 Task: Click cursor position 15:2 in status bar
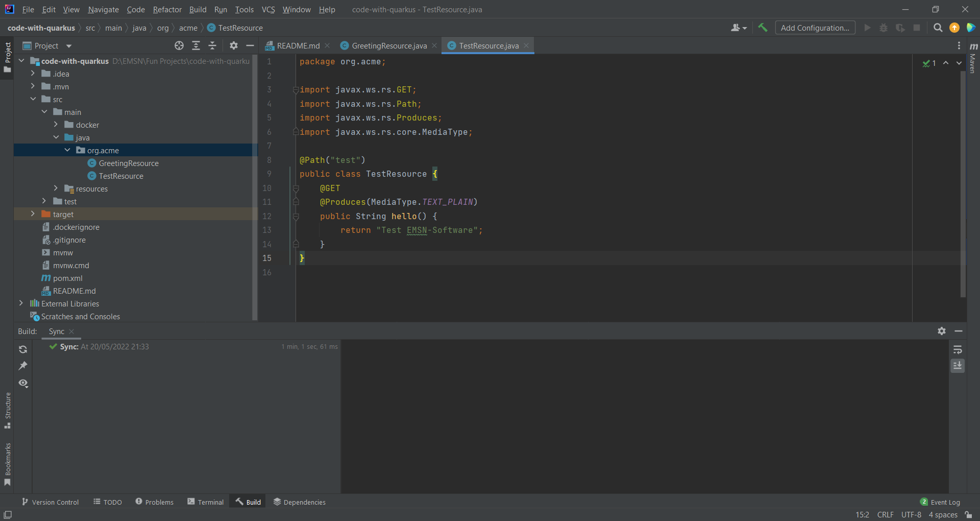[862, 514]
